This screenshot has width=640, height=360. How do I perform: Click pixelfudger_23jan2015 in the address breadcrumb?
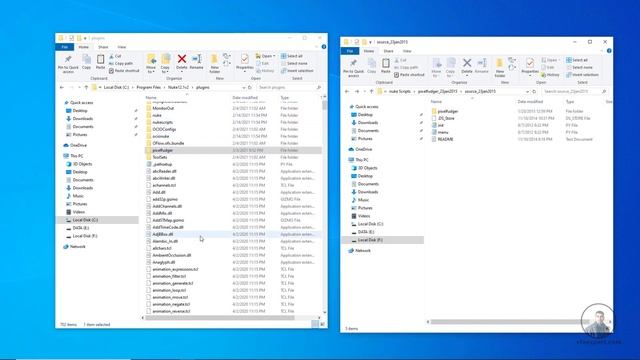[x=438, y=91]
